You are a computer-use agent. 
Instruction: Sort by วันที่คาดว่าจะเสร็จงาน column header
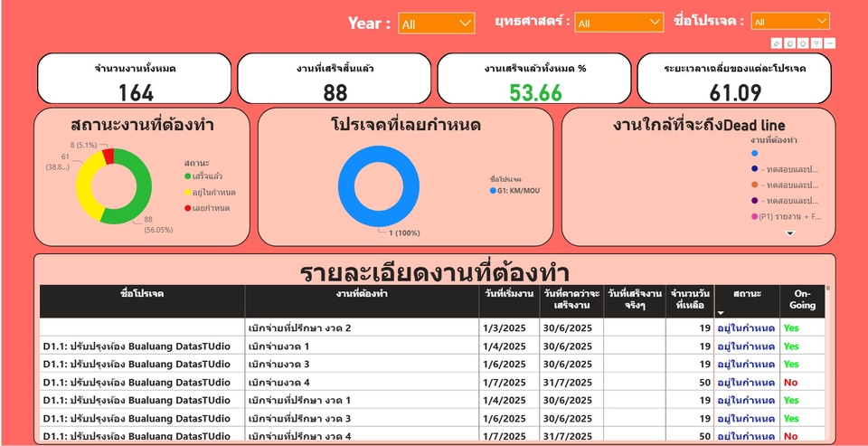[571, 299]
